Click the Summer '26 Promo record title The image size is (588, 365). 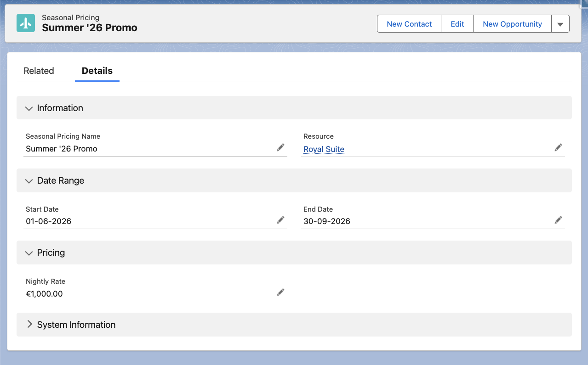click(x=89, y=28)
